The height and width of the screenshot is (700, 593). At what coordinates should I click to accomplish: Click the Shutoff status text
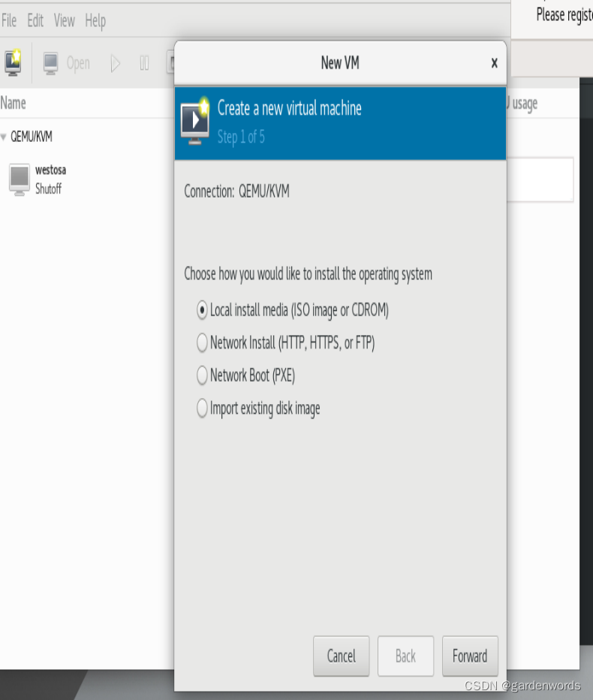pos(48,189)
